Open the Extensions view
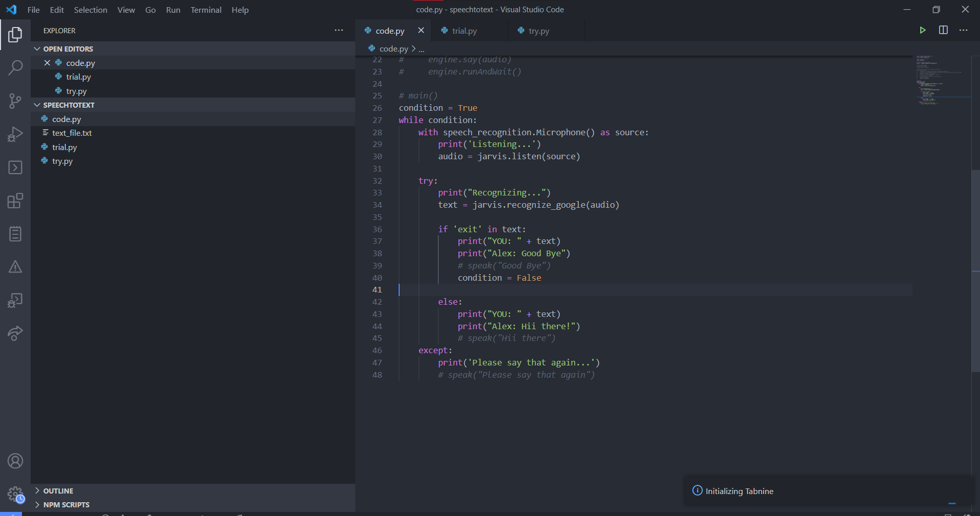 [16, 201]
